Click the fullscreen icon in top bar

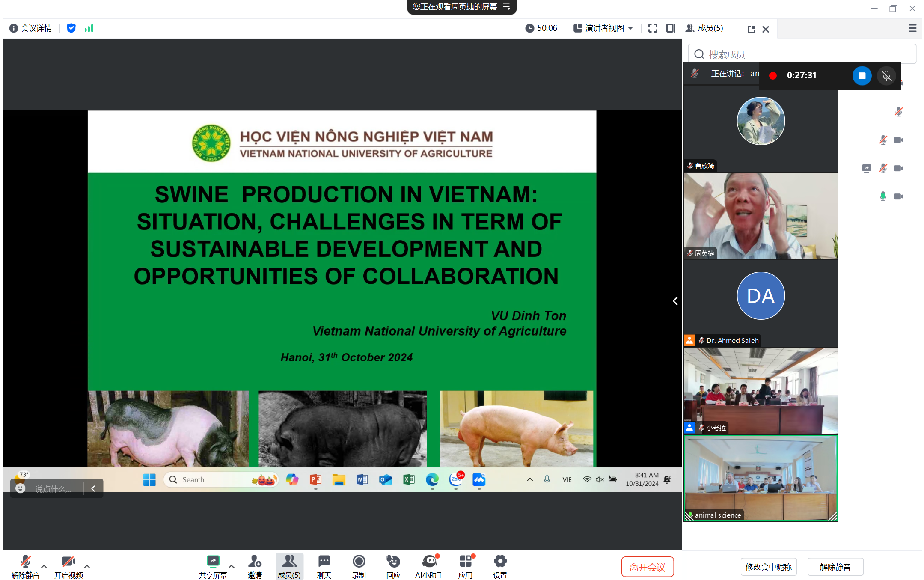click(x=653, y=28)
